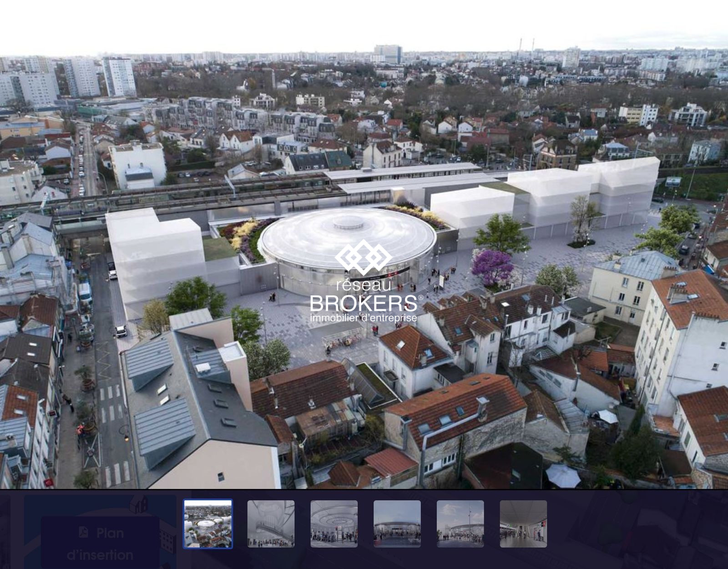Click the white umbrella at bottom right
Viewport: 728px width, 569px height.
pyautogui.click(x=562, y=476)
